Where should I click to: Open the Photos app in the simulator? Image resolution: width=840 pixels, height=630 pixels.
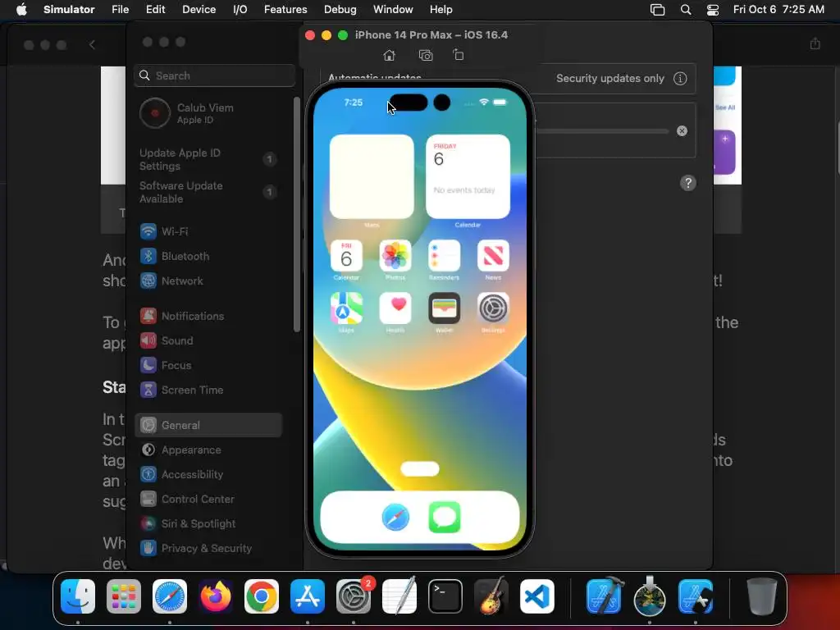(x=395, y=256)
